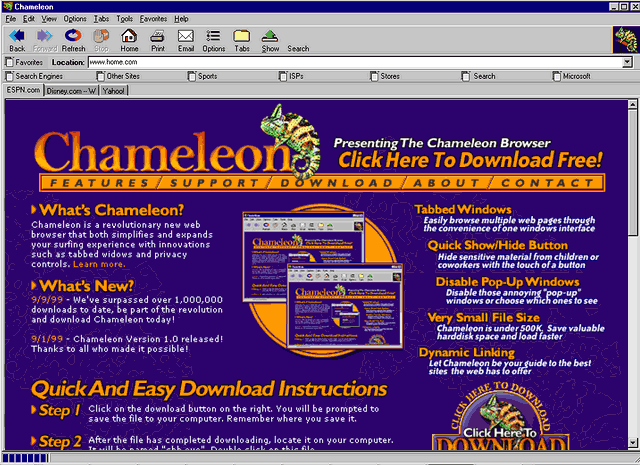Open the Help menu
This screenshot has height=465, width=640.
coord(181,19)
